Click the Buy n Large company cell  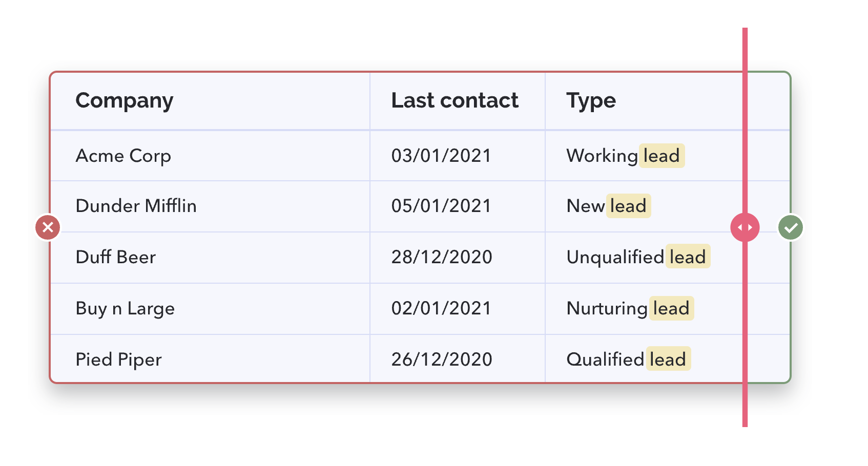point(210,309)
